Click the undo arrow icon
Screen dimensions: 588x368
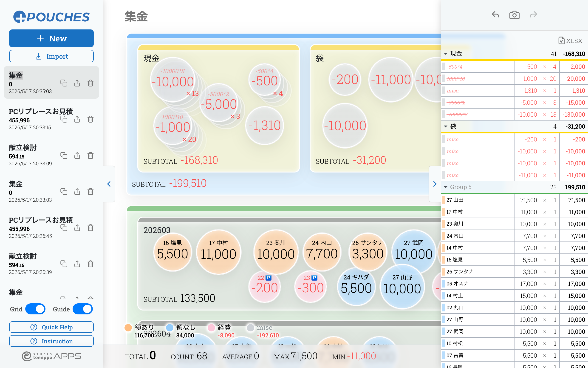click(x=495, y=15)
